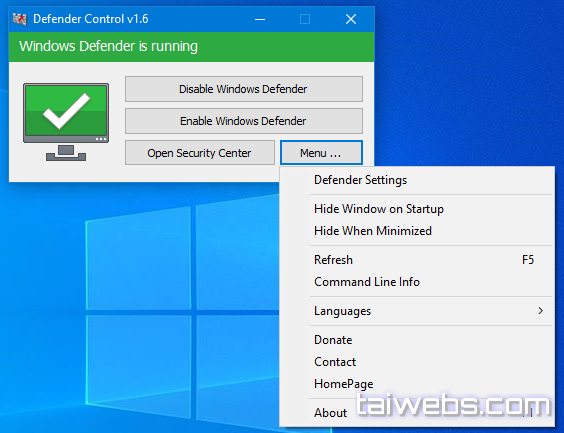Open Defender Settings from the menu

pos(417,180)
